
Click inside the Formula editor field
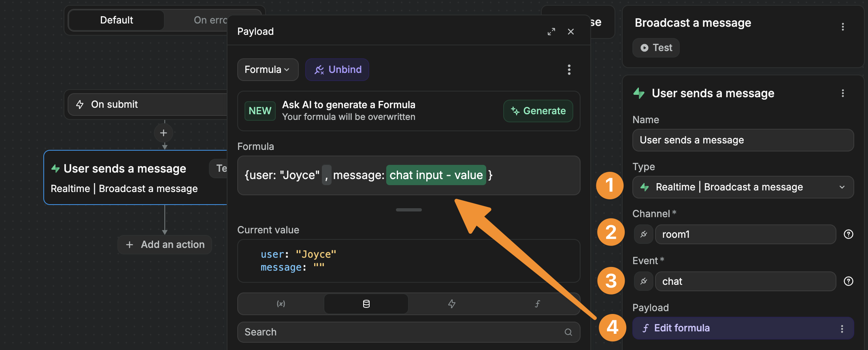(409, 175)
